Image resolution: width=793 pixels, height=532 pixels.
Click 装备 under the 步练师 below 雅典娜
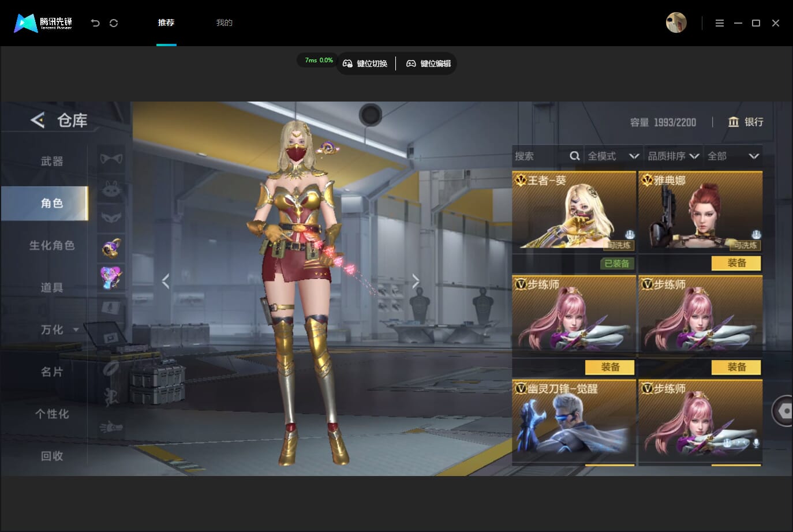pyautogui.click(x=736, y=367)
